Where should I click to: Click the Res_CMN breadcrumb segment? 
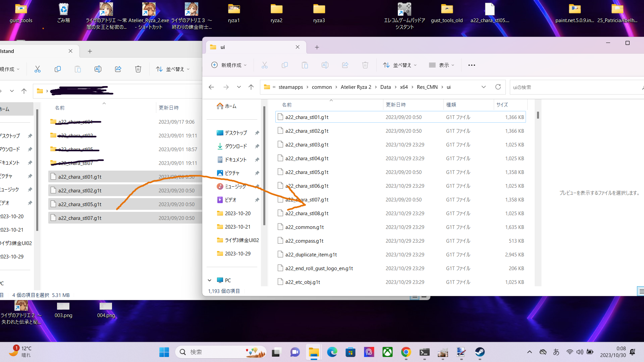point(427,87)
